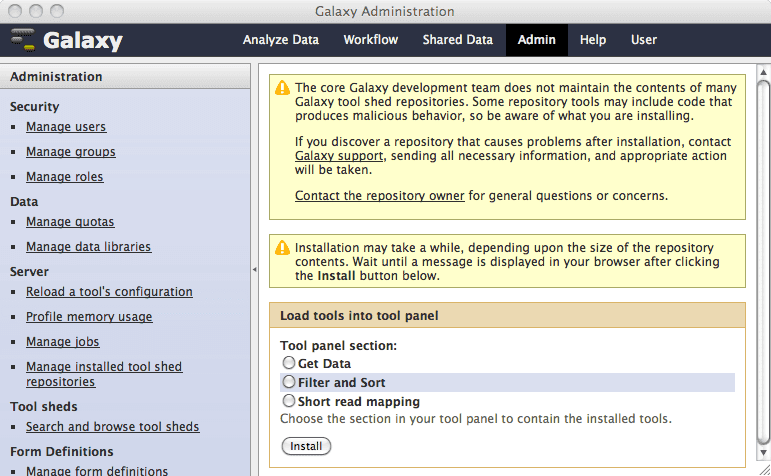Expand the Help menu
The width and height of the screenshot is (771, 476).
[x=593, y=40]
